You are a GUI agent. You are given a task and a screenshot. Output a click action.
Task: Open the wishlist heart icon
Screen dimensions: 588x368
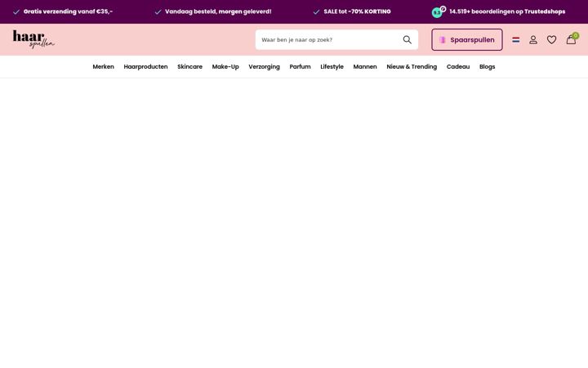pyautogui.click(x=551, y=40)
